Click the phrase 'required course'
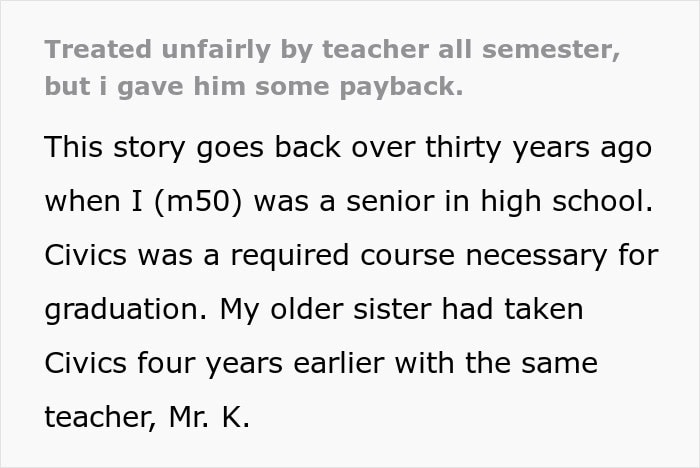 click(342, 255)
